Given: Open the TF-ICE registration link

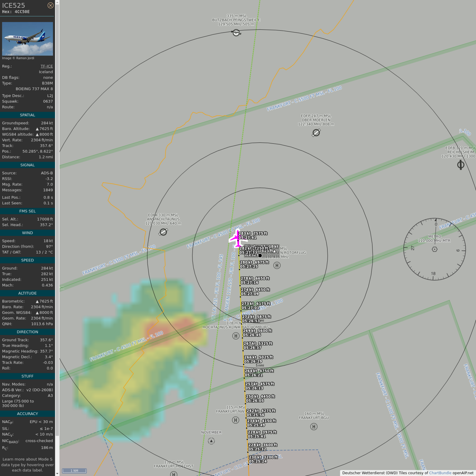Looking at the screenshot, I should tap(47, 66).
